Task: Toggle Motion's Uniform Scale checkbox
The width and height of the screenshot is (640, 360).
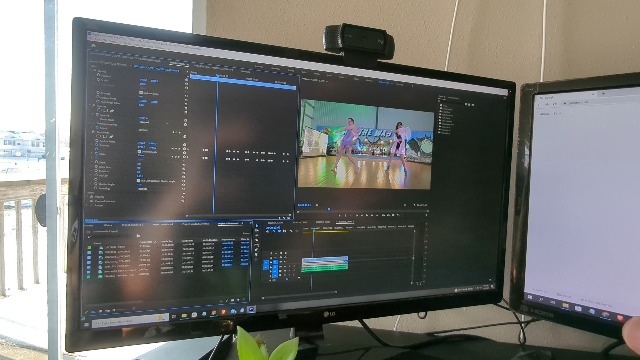Action: click(141, 93)
